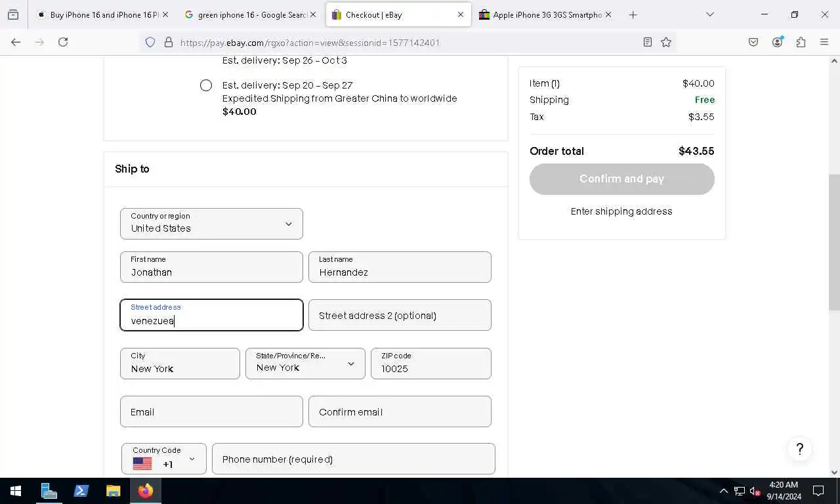
Task: Click the Ship to heading
Action: pos(132,169)
